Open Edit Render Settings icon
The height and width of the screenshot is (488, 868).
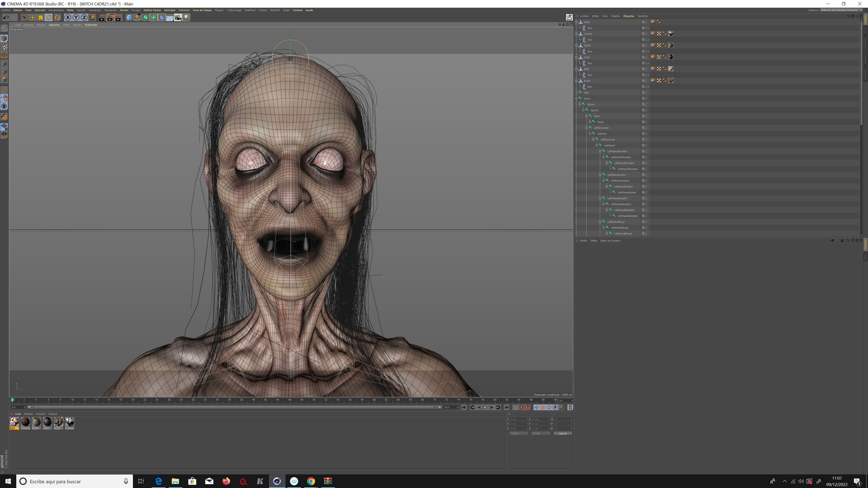119,18
